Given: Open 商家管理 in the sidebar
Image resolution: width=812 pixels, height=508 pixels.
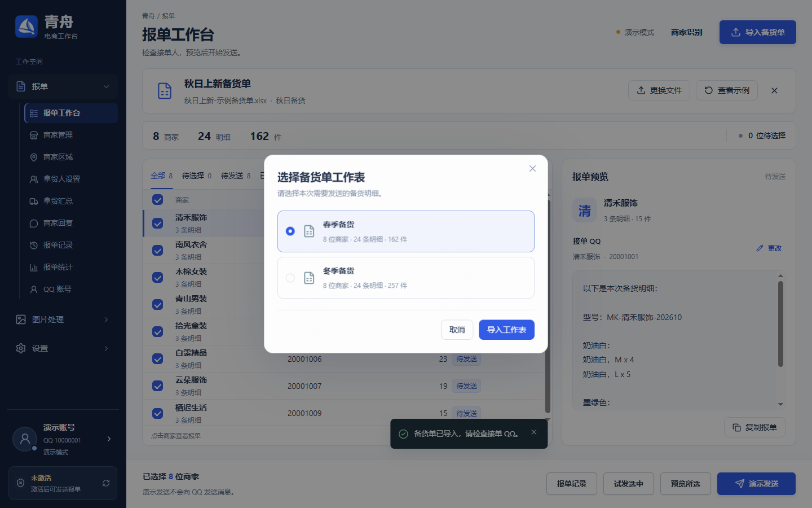Looking at the screenshot, I should click(71, 135).
